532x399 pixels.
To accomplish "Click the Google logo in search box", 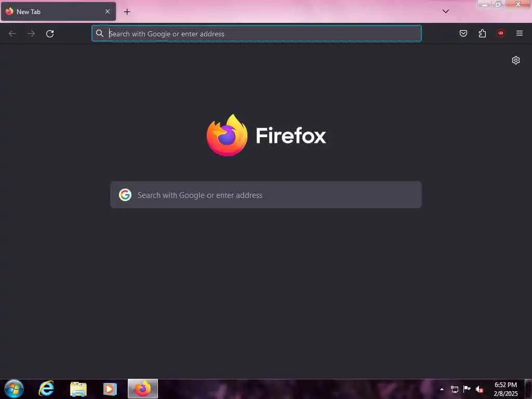I will (125, 195).
